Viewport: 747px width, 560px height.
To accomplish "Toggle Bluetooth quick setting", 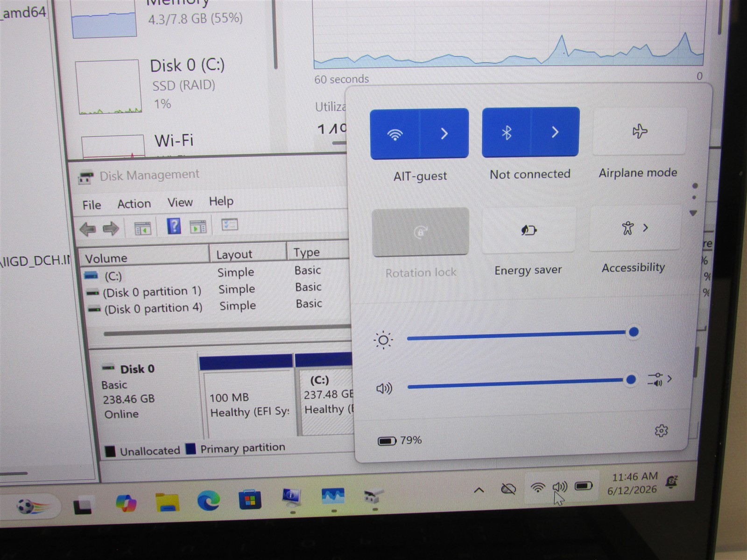I will tap(506, 133).
